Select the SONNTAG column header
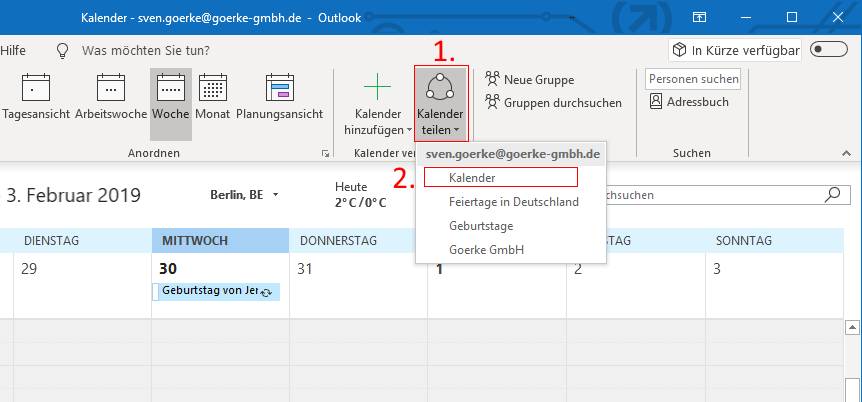The width and height of the screenshot is (862, 402). pos(775,240)
